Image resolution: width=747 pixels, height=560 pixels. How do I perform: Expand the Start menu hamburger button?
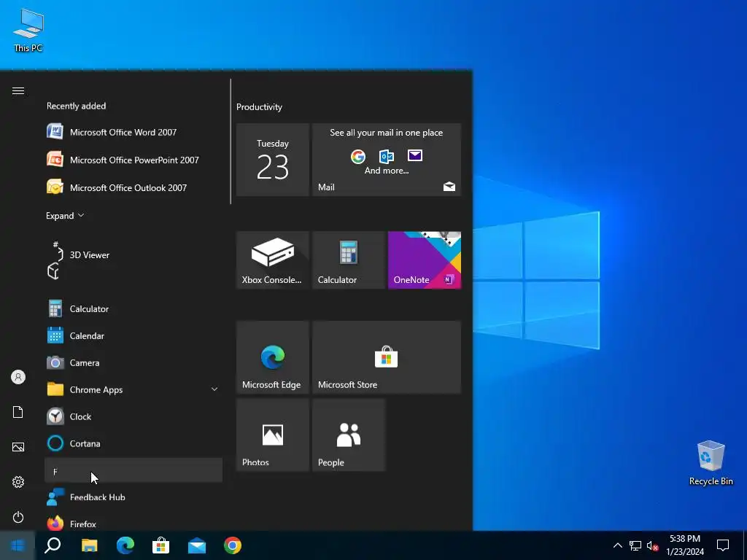pyautogui.click(x=18, y=90)
